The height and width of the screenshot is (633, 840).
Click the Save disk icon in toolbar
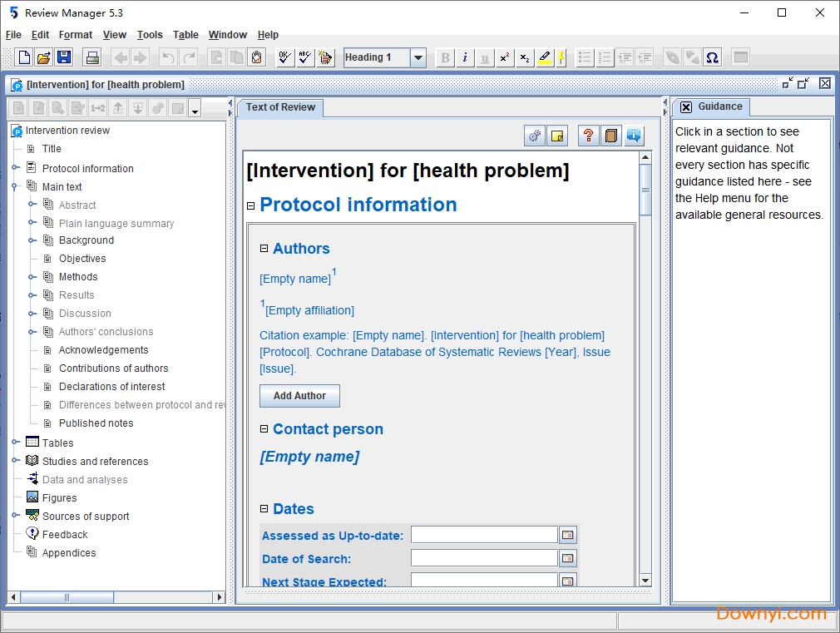(64, 57)
